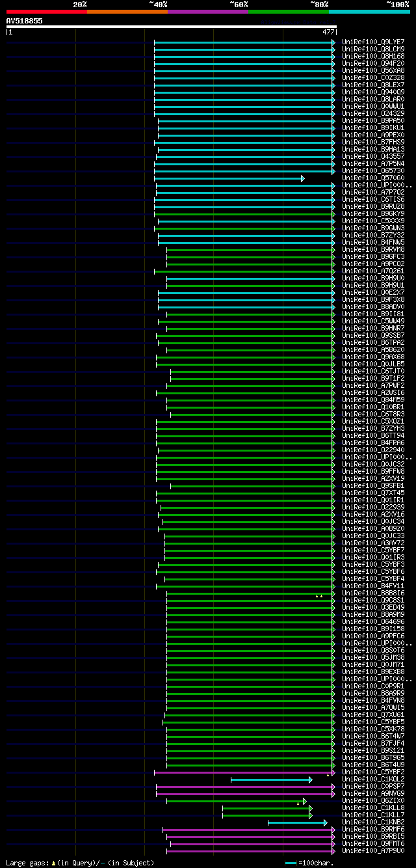The width and height of the screenshot is (416, 868).
Task: Select the UniRef100_B7FHS9 label
Action: 373,142
